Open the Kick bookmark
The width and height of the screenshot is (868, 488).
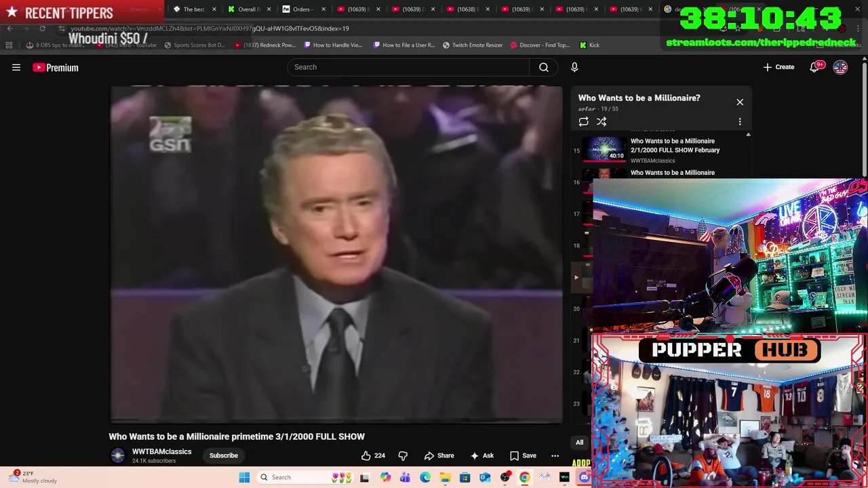tap(589, 45)
